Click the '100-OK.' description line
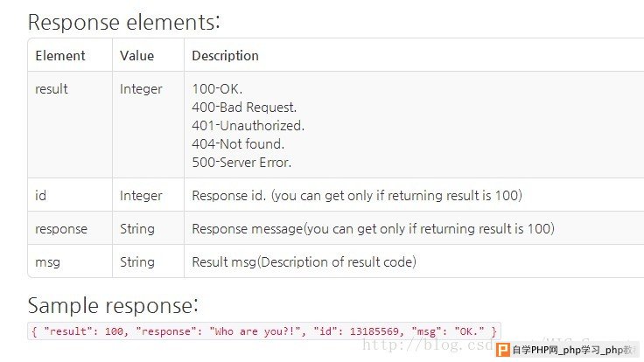Viewport: 644px width, 362px height. [217, 88]
